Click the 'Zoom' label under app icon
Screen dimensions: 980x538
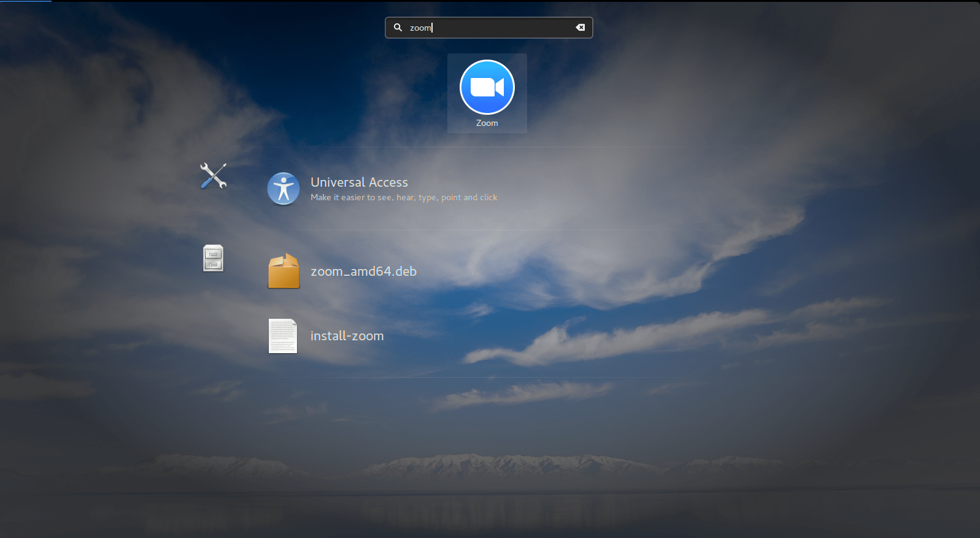pyautogui.click(x=487, y=123)
